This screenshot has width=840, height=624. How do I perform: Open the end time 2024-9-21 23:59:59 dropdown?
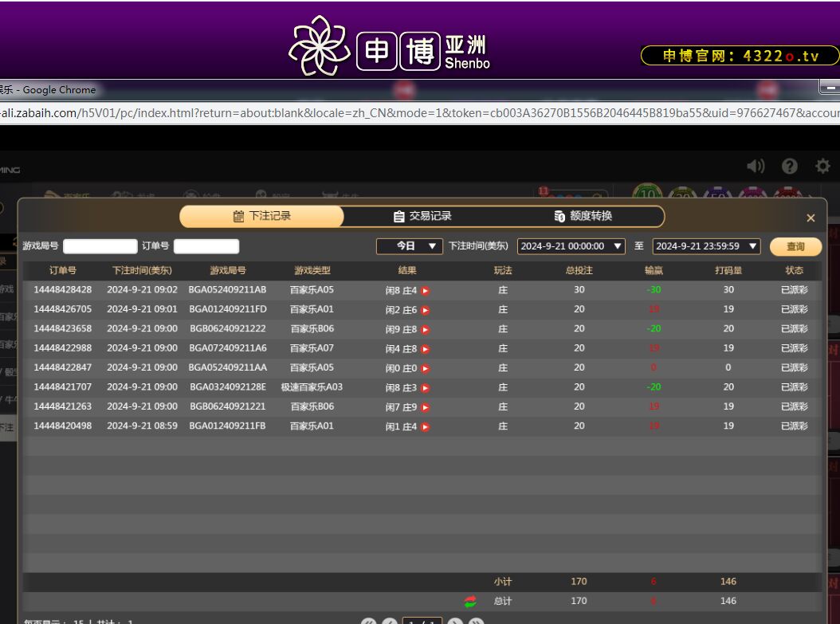tap(706, 246)
